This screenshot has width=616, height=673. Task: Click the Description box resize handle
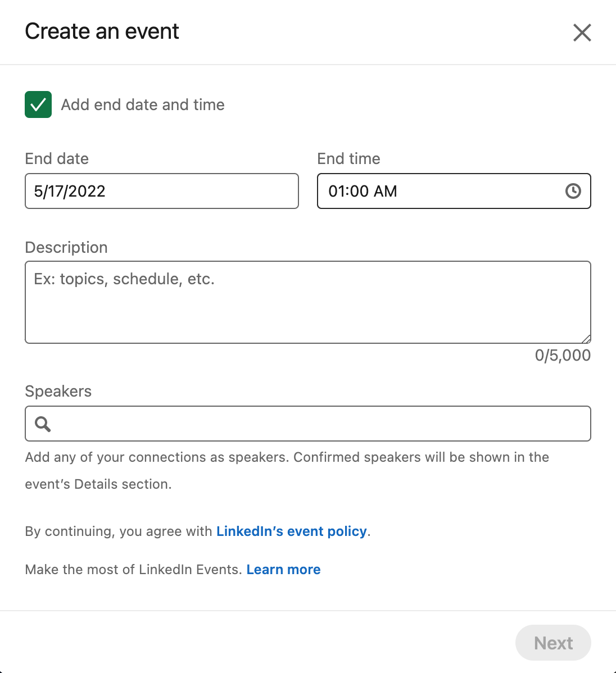pyautogui.click(x=586, y=339)
